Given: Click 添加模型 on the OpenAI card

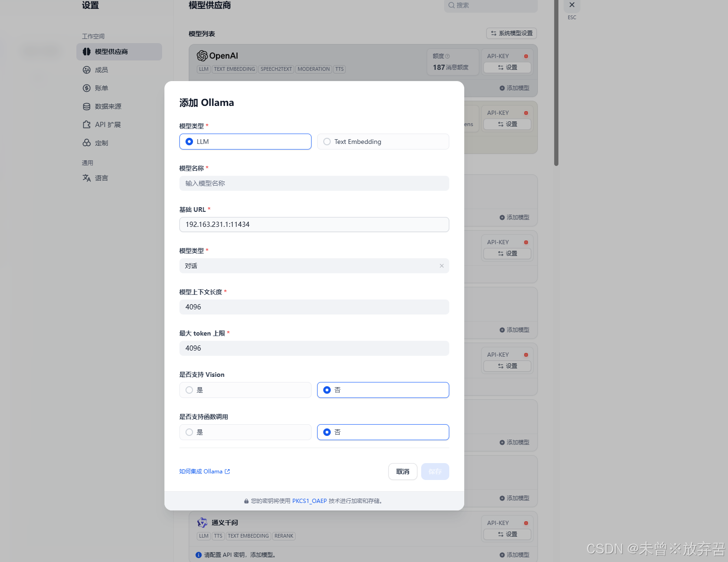Looking at the screenshot, I should (x=514, y=88).
